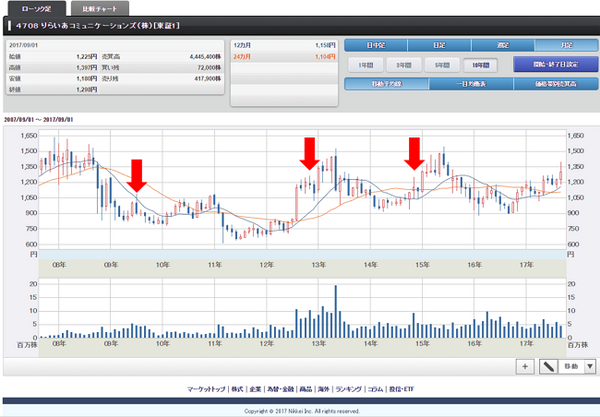
Task: Click the 13年 label on price axis
Action: point(318,265)
